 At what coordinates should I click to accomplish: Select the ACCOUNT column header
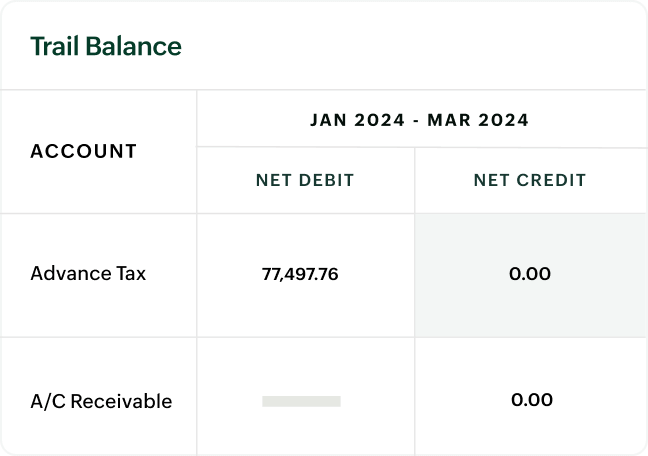[84, 152]
